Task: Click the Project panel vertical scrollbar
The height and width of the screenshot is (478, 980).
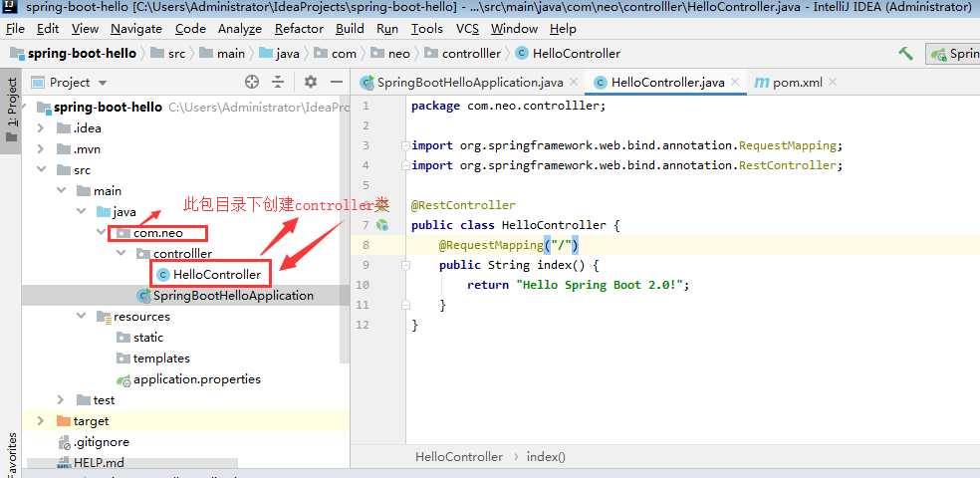Action: coord(345,231)
